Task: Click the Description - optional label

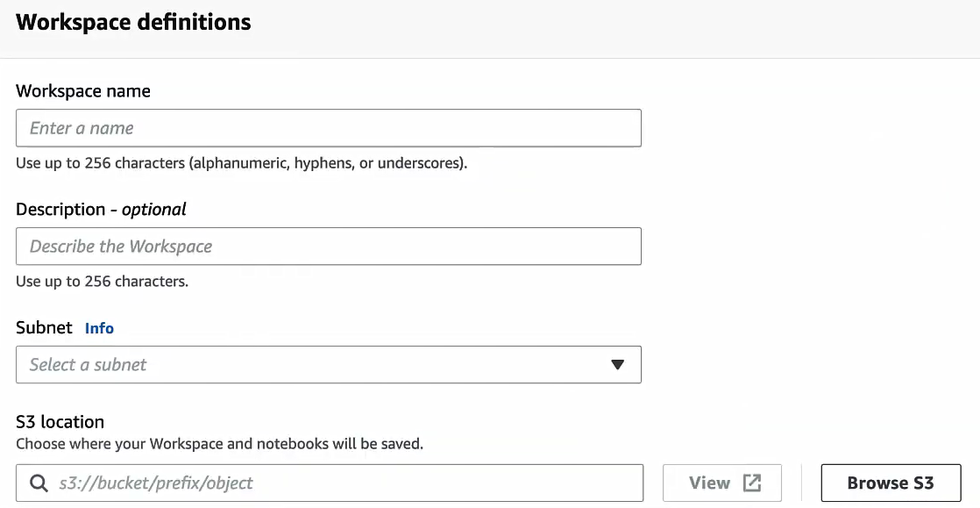Action: click(100, 209)
